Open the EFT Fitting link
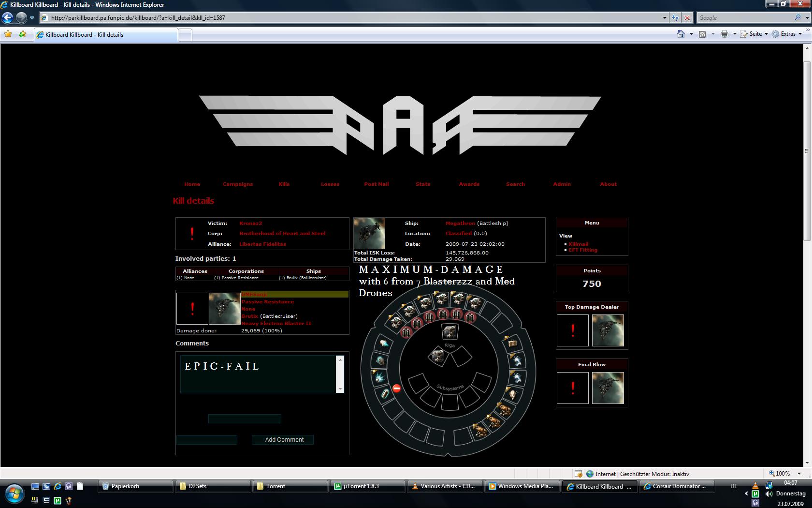Screen dimensions: 812x508 pyautogui.click(x=582, y=250)
